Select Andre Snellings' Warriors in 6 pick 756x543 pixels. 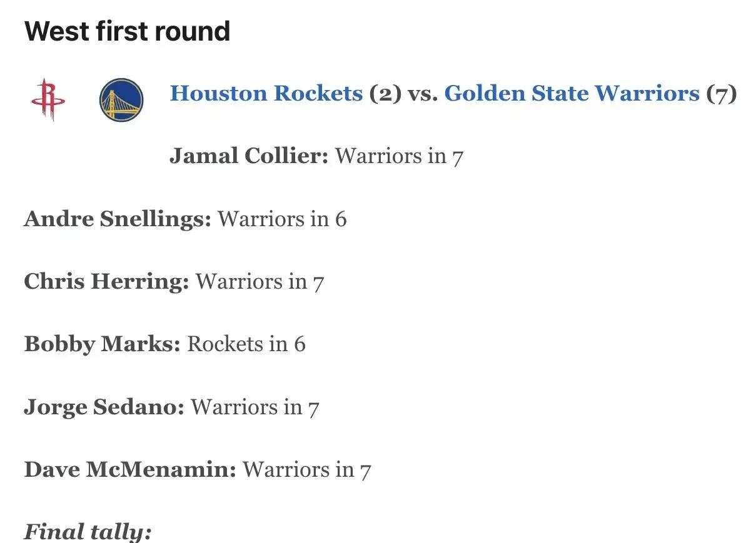click(x=282, y=219)
